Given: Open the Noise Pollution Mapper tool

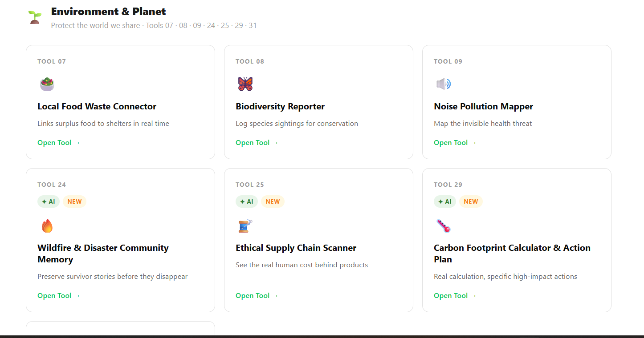Looking at the screenshot, I should tap(455, 142).
